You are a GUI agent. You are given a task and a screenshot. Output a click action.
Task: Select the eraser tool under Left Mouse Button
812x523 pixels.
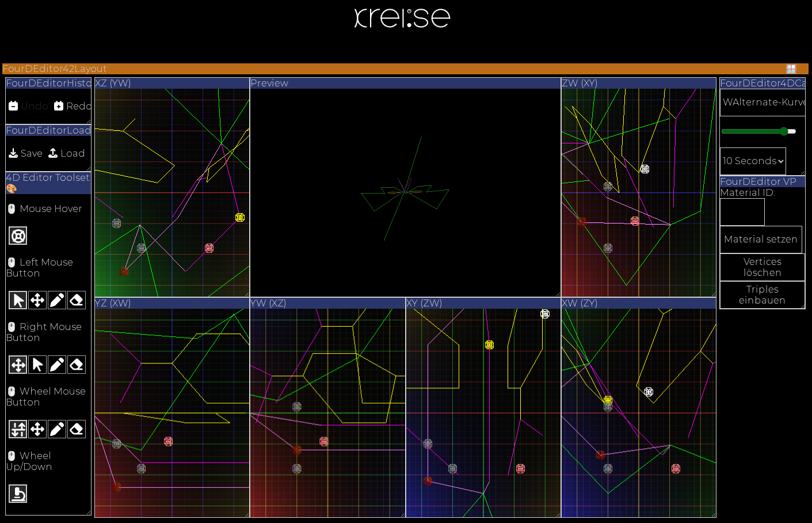coord(77,300)
